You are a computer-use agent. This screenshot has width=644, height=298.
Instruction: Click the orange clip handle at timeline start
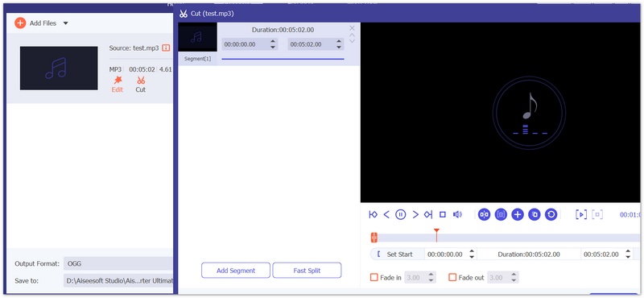click(374, 237)
